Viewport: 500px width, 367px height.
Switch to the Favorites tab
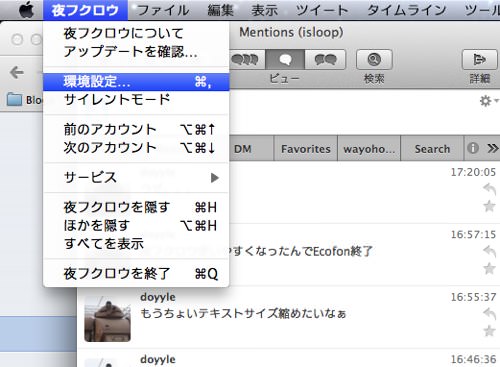(306, 149)
